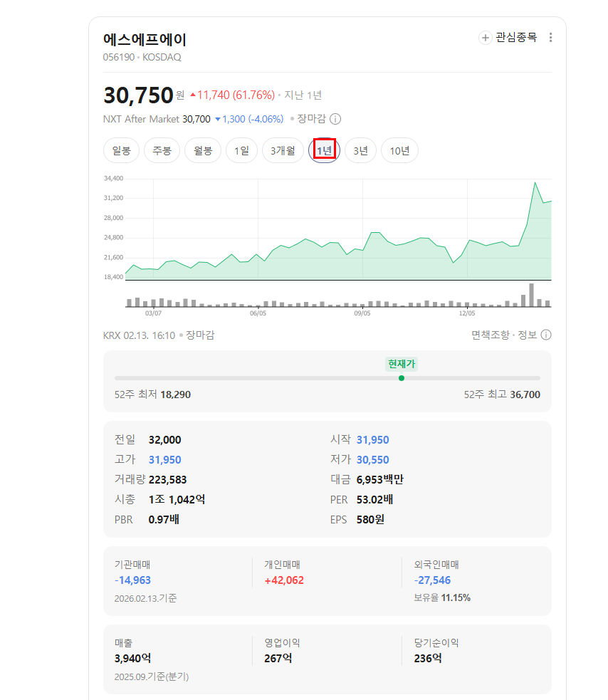Image resolution: width=608 pixels, height=700 pixels.
Task: Click the 03/07 date label on chart axis
Action: 153,313
